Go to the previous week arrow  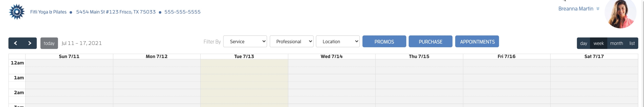pos(16,43)
